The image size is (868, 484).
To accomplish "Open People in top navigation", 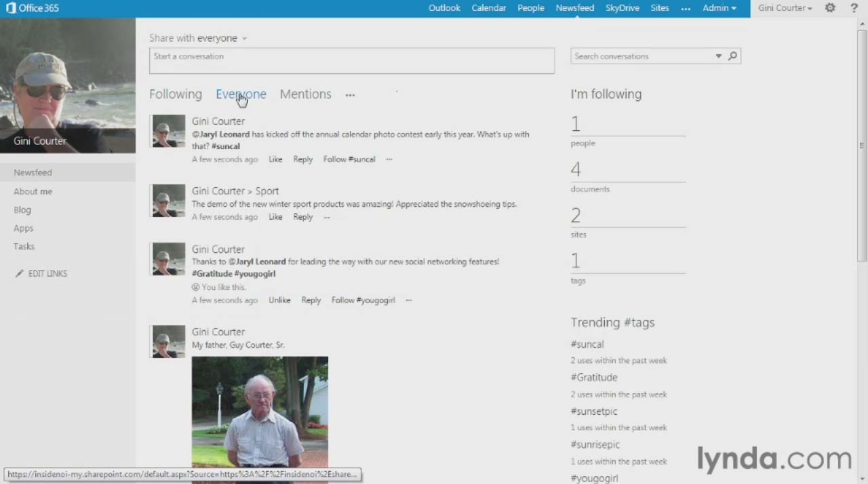I will click(531, 8).
